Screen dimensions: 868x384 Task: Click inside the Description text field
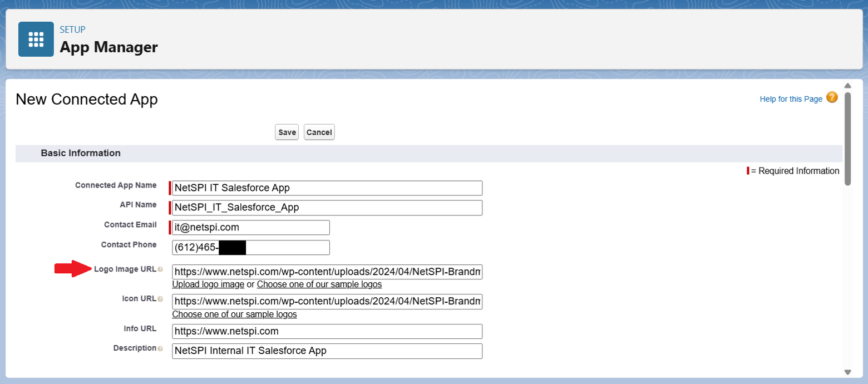(327, 351)
